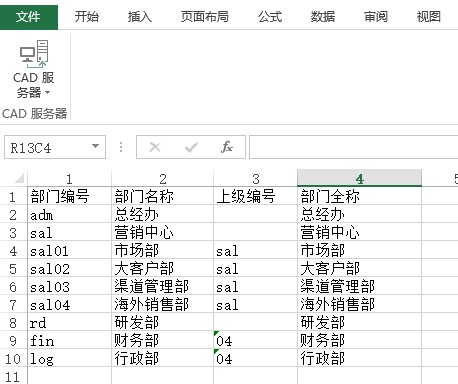Expand the name box dropdown arrow

95,146
